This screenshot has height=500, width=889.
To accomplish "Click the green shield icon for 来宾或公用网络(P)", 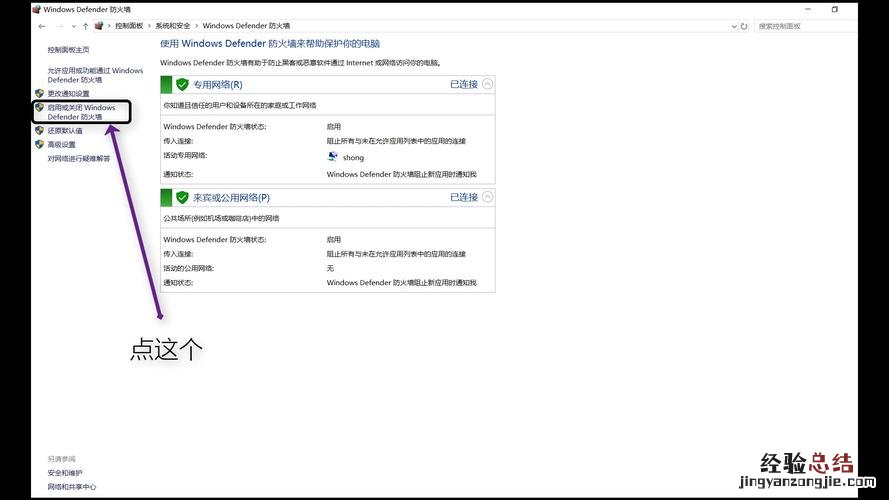I will (x=182, y=198).
